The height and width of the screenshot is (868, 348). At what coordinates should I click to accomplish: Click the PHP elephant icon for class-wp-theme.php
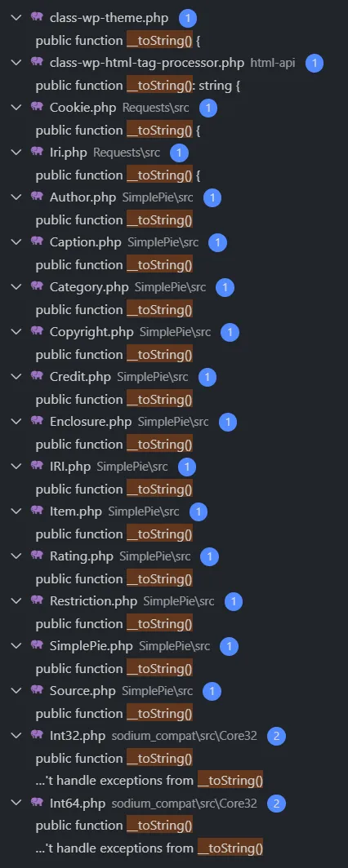pos(37,18)
